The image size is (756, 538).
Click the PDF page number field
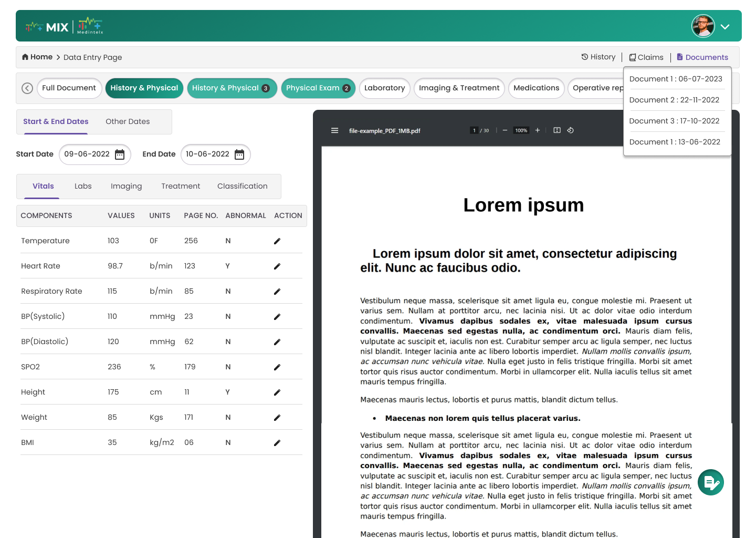(474, 131)
